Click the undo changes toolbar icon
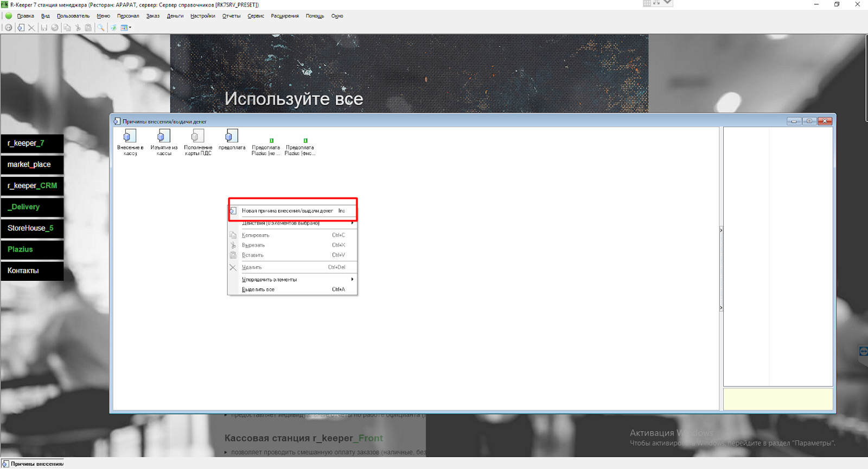This screenshot has height=469, width=868. [x=55, y=28]
